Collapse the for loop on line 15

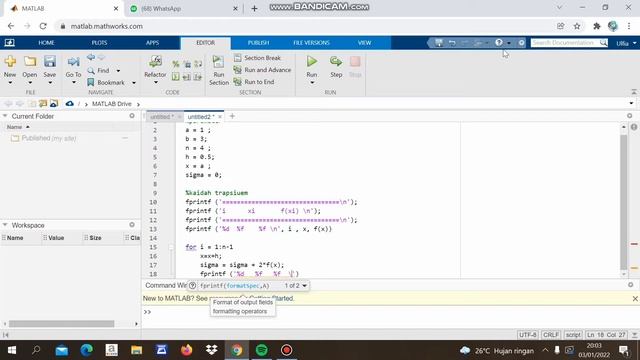click(171, 247)
